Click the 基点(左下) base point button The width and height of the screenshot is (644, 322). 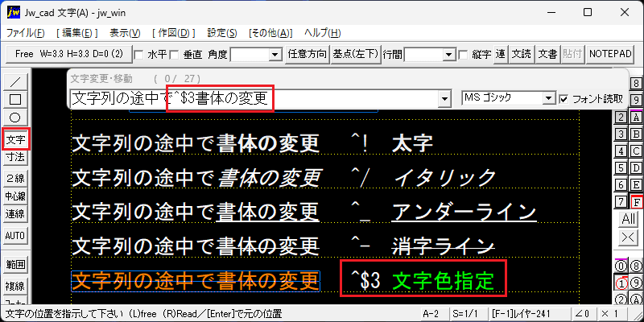pos(355,54)
